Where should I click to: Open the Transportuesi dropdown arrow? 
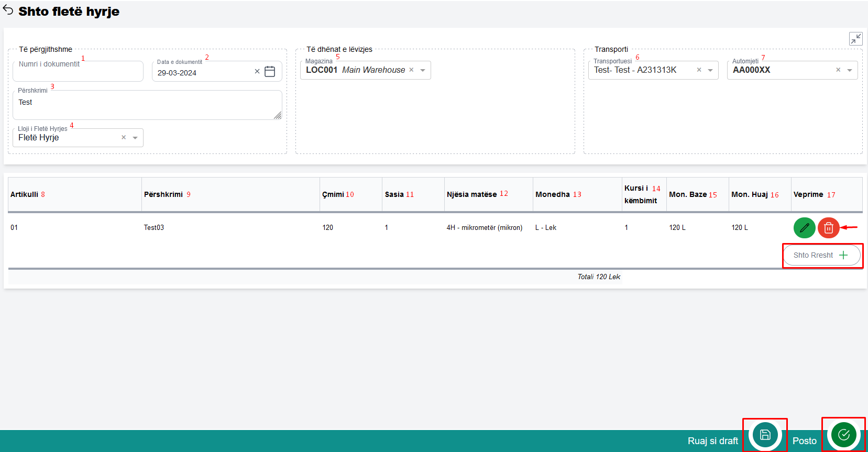tap(710, 70)
